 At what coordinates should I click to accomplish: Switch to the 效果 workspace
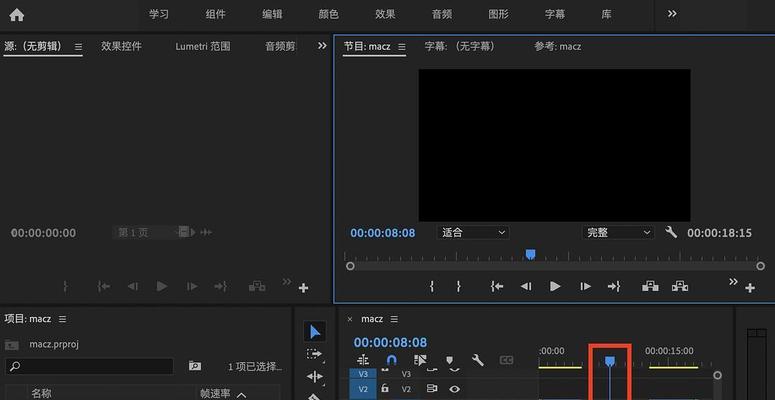pos(385,14)
